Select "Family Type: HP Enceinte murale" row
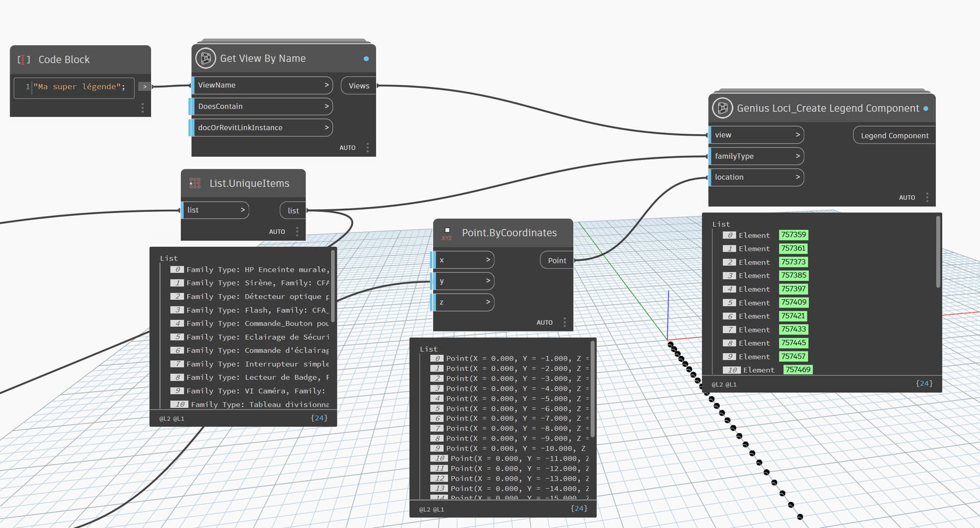Screen dimensions: 980x528 coord(250,270)
